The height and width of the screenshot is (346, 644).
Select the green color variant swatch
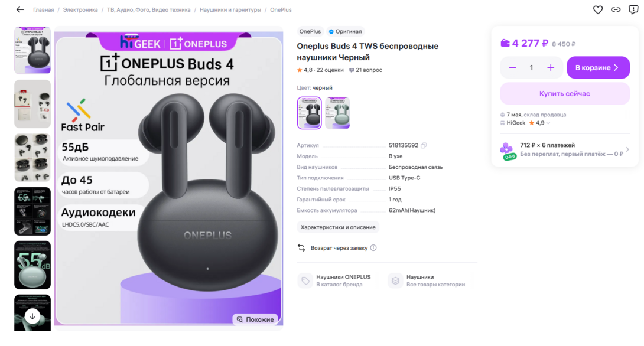coord(337,113)
